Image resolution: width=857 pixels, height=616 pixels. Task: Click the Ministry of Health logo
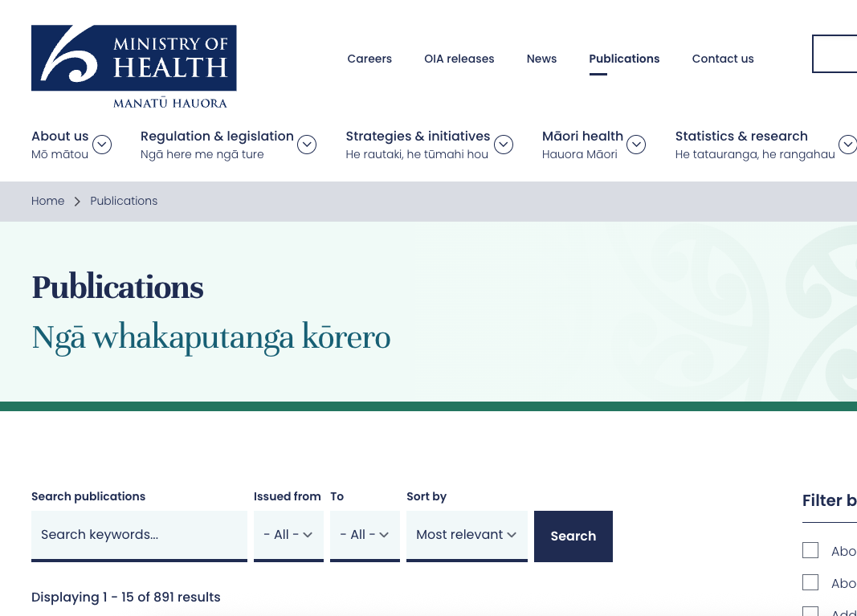tap(133, 66)
